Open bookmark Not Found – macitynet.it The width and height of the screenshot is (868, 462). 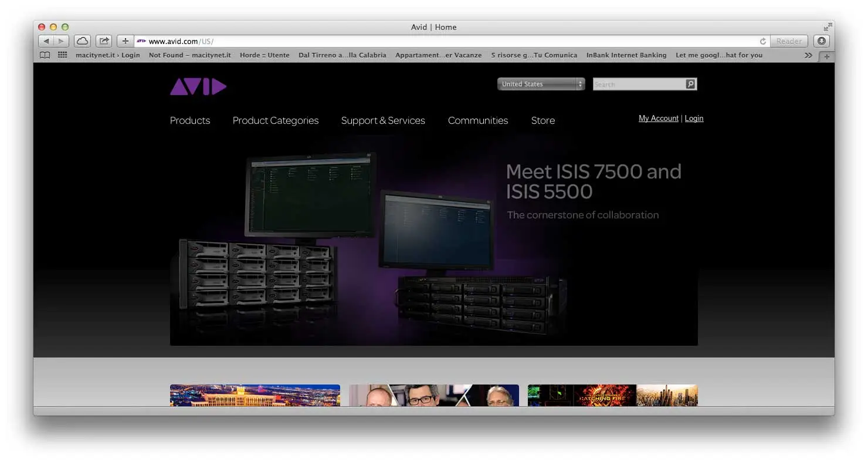click(190, 55)
